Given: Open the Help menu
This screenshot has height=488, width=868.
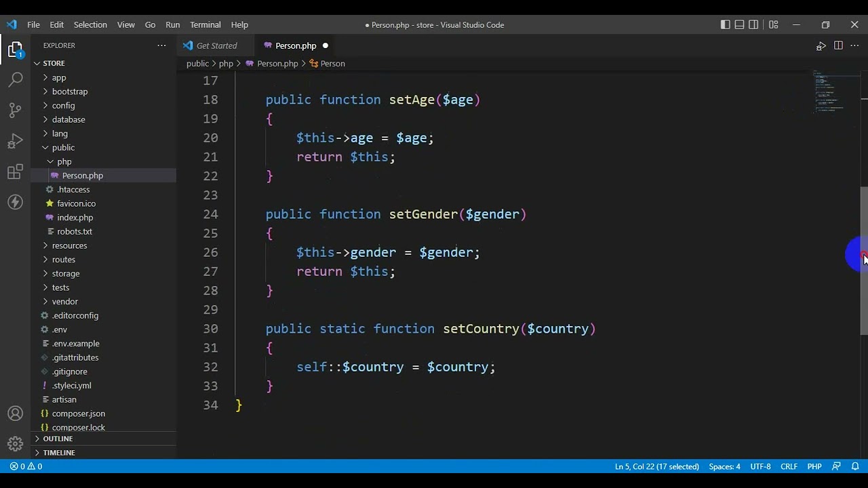Looking at the screenshot, I should (239, 24).
